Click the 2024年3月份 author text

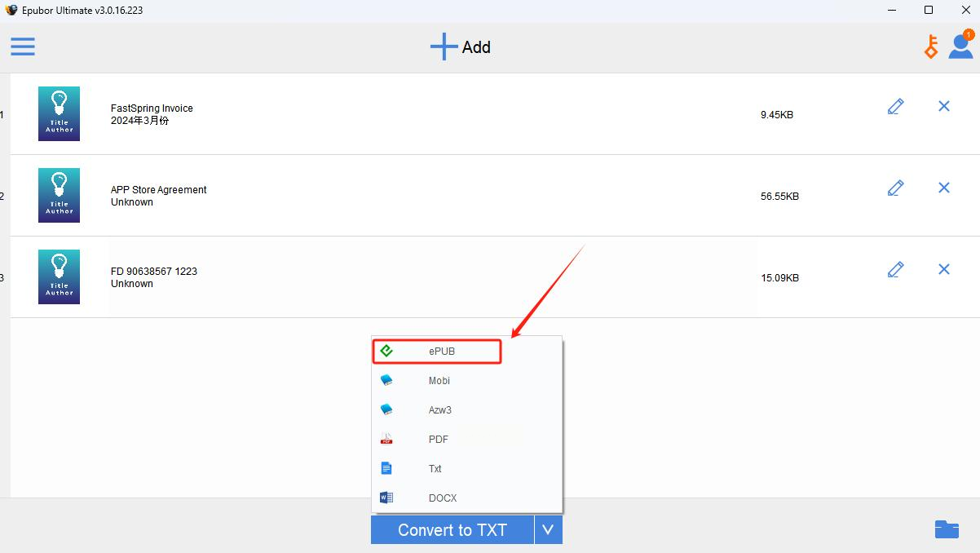click(140, 121)
